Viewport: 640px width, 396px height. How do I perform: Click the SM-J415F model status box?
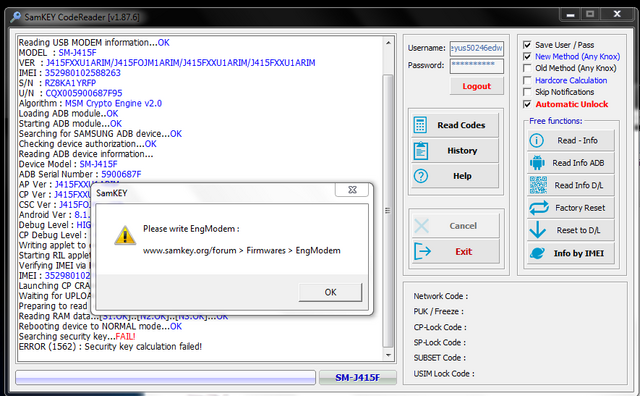click(x=358, y=378)
